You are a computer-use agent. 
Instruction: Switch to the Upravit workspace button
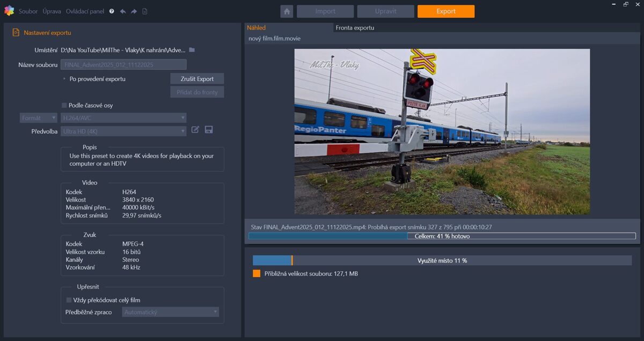(x=385, y=11)
